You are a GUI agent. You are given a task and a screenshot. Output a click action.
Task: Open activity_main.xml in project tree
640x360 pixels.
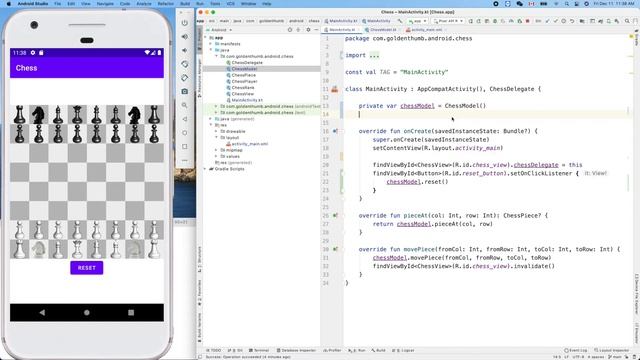coord(249,144)
